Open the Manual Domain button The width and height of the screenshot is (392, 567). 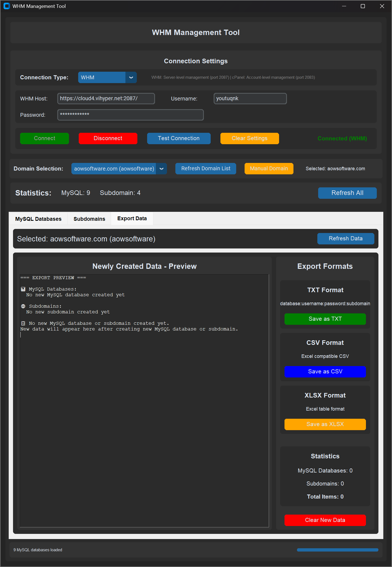click(x=269, y=169)
